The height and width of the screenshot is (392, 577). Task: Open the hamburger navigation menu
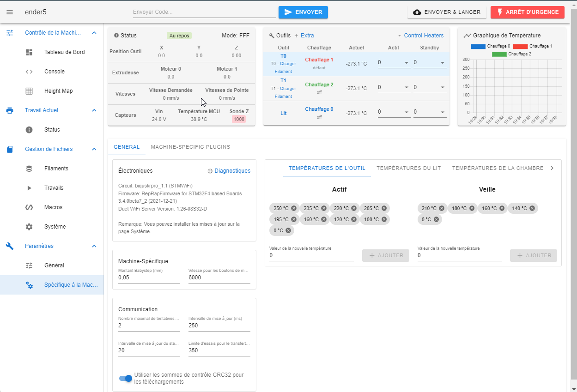click(10, 12)
